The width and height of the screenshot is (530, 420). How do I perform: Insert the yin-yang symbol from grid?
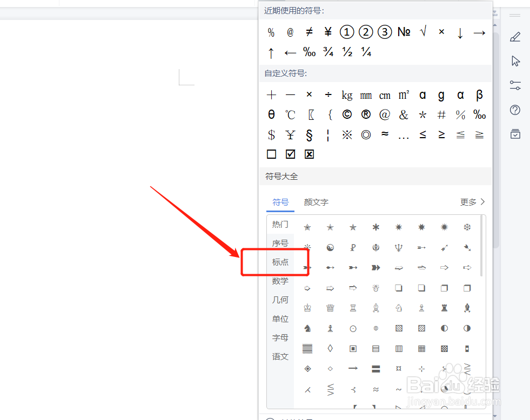(x=330, y=248)
